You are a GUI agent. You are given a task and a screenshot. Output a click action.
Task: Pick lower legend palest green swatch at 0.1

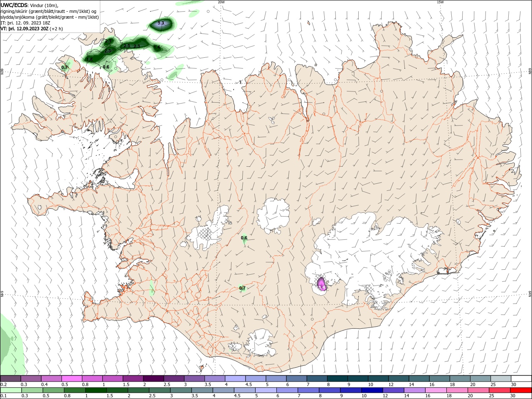[11, 390]
